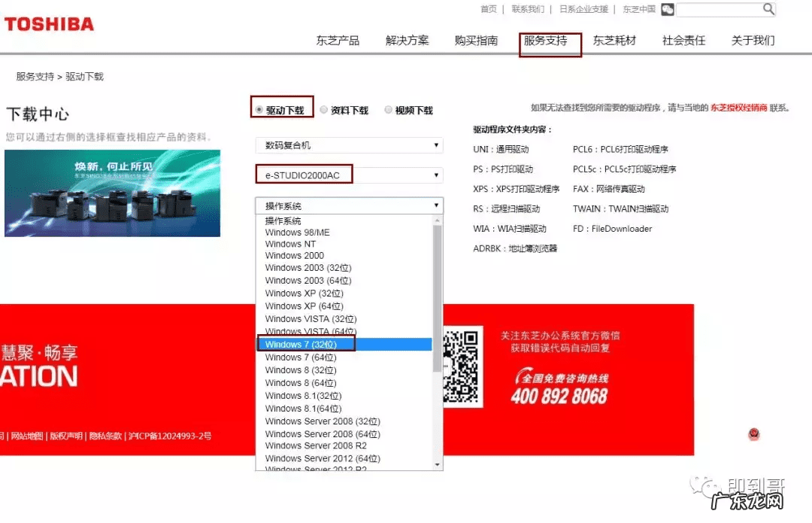Screen dimensions: 812x523
Task: Open the e-STUDIO2000AC model dropdown
Action: pos(350,174)
